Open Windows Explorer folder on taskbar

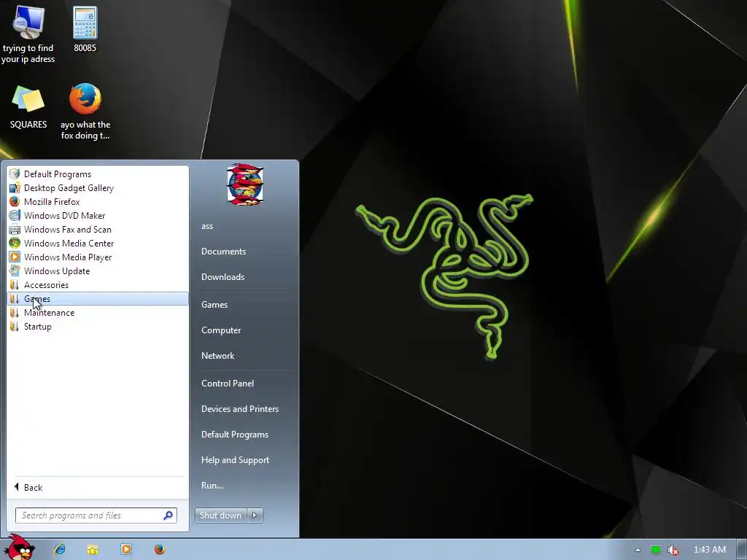[93, 550]
